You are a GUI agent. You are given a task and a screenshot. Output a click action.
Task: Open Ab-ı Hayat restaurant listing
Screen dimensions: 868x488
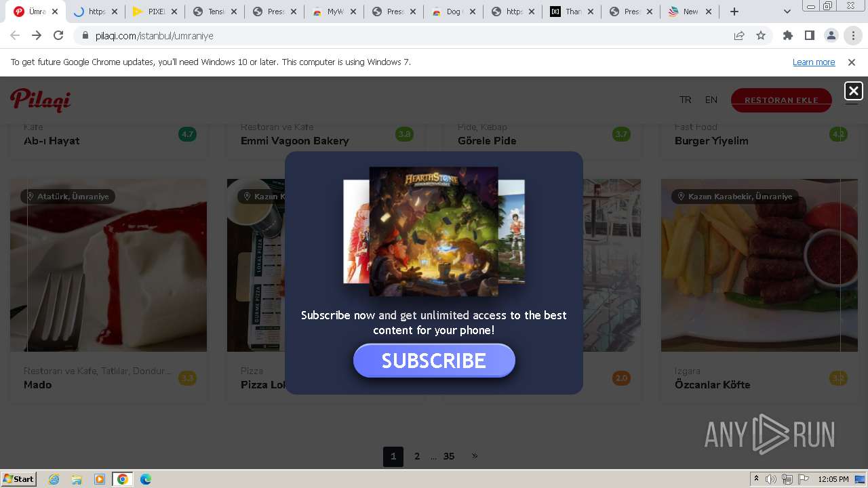(x=52, y=141)
